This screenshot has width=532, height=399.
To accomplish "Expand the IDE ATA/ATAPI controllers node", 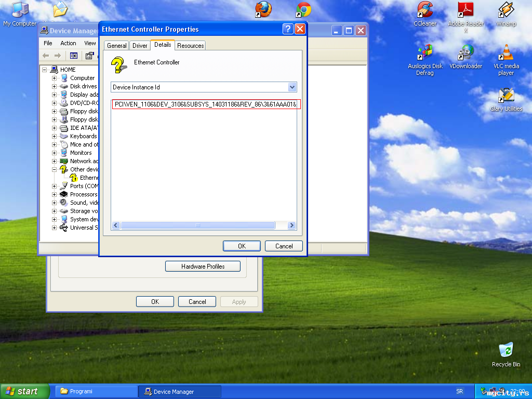I will (x=54, y=128).
